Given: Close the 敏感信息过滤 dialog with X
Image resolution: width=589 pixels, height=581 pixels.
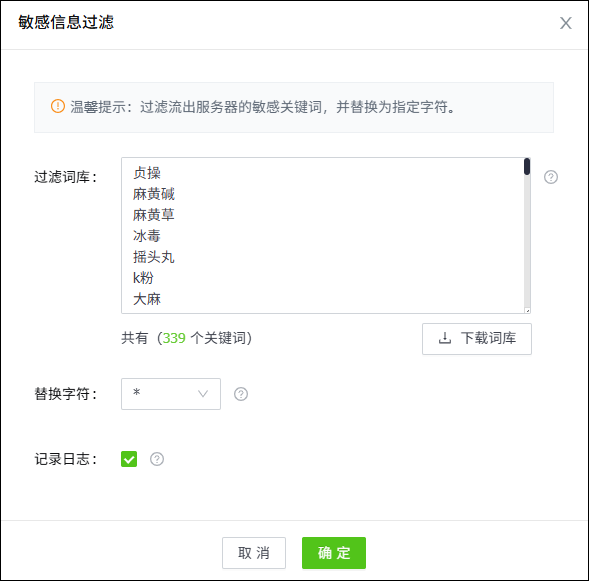Looking at the screenshot, I should pyautogui.click(x=566, y=23).
